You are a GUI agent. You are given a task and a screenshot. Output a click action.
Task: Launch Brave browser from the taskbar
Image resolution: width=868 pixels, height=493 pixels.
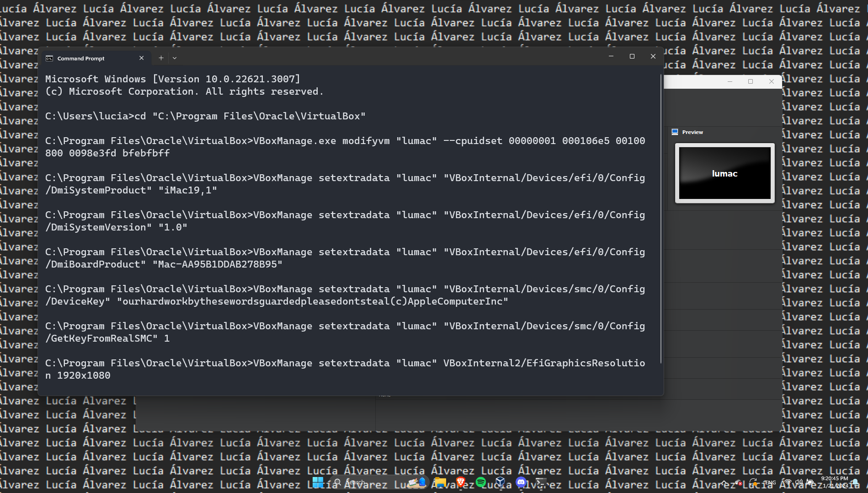point(460,482)
